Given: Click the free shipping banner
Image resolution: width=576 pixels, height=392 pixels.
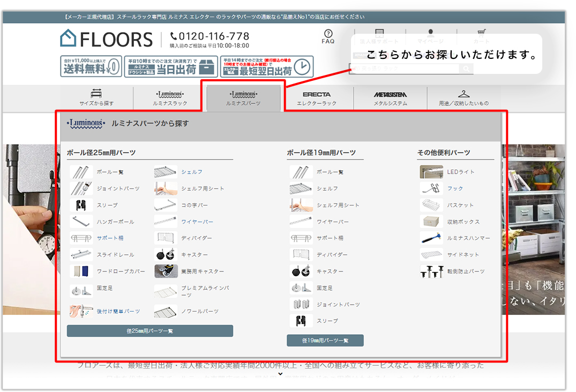Looking at the screenshot, I should (x=91, y=66).
